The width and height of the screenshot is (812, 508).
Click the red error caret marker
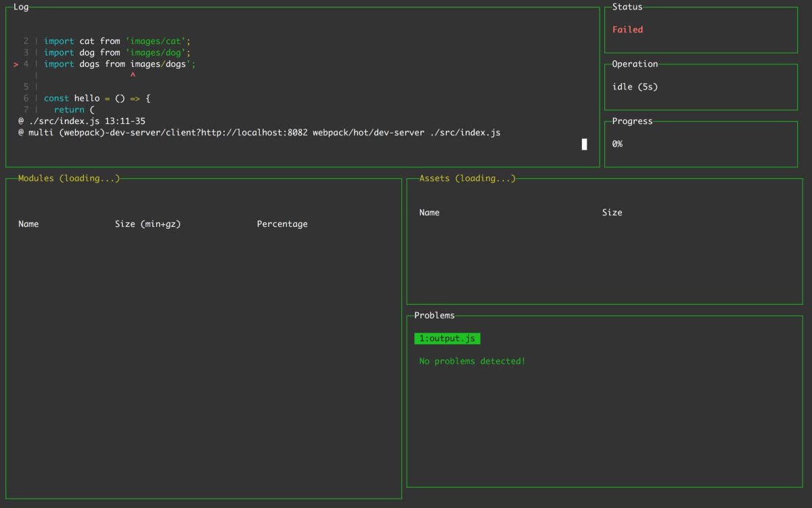point(133,75)
